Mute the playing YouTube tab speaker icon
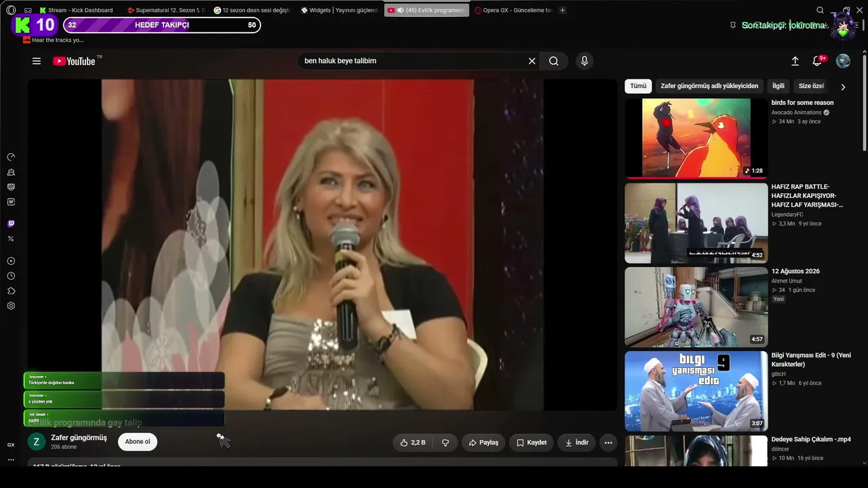Screen dimensions: 868x488 (400, 10)
